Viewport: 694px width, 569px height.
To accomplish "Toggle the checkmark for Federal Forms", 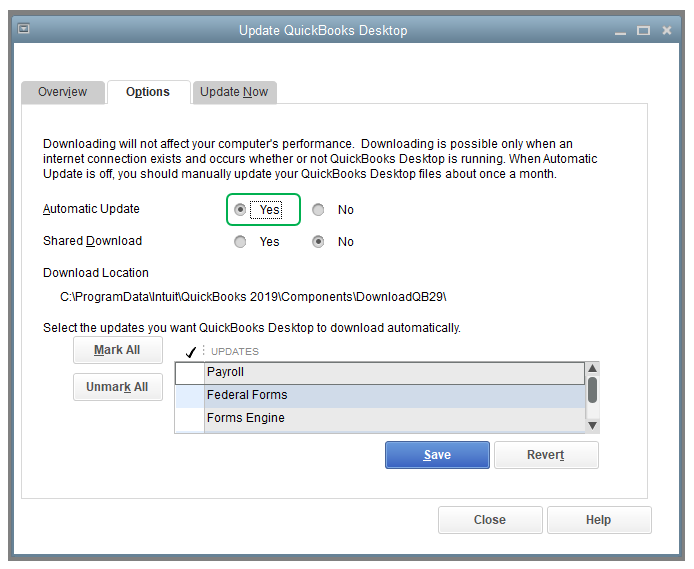I will point(190,396).
